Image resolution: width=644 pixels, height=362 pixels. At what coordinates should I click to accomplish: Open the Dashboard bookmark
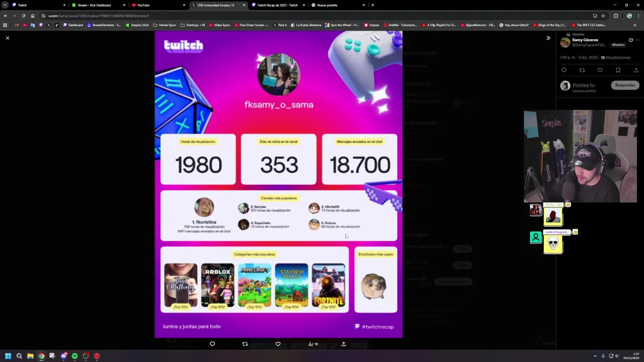pos(73,25)
